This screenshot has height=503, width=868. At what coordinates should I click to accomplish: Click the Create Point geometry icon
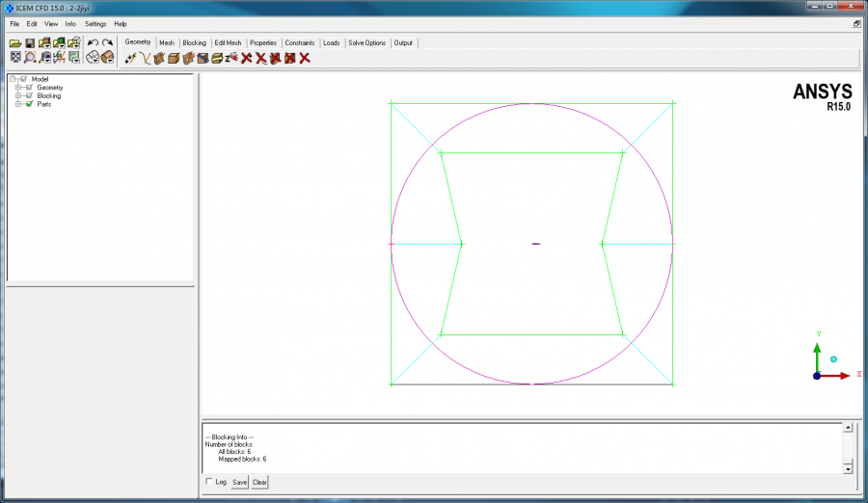[130, 58]
